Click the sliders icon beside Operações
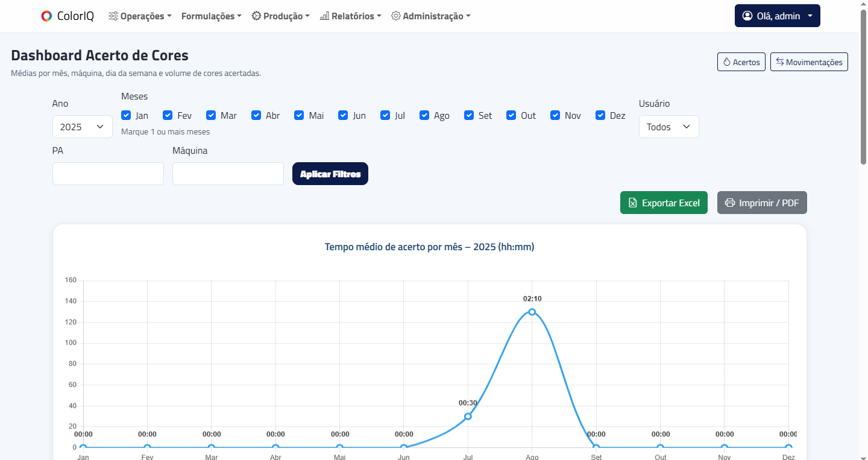Screen dimensions: 868x460 (113, 16)
